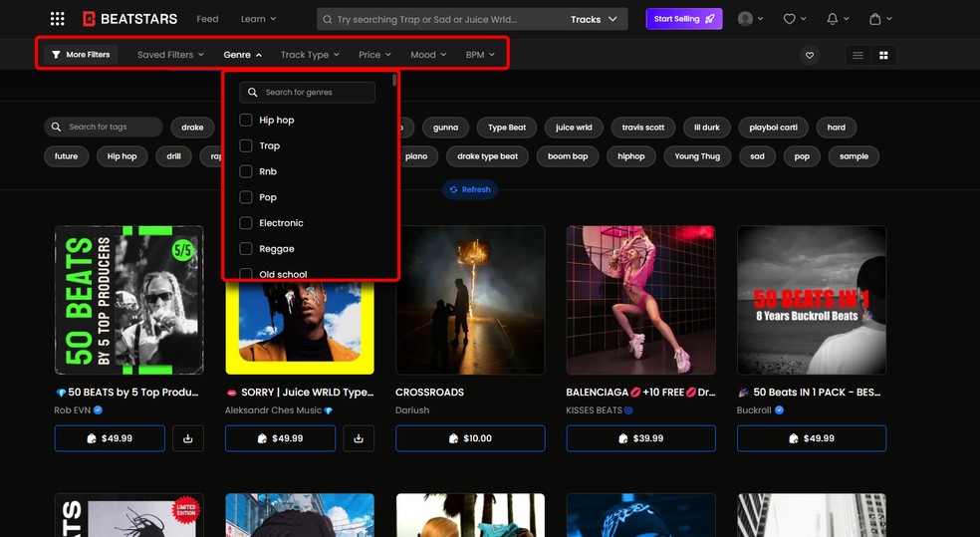Collapse the Genre dropdown
The height and width of the screenshot is (537, 980).
click(x=242, y=55)
